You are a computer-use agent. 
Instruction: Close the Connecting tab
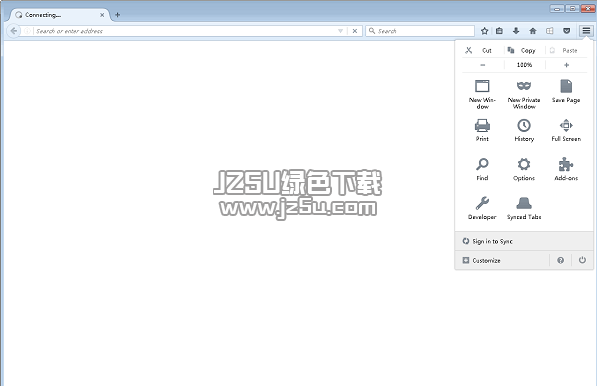[102, 15]
